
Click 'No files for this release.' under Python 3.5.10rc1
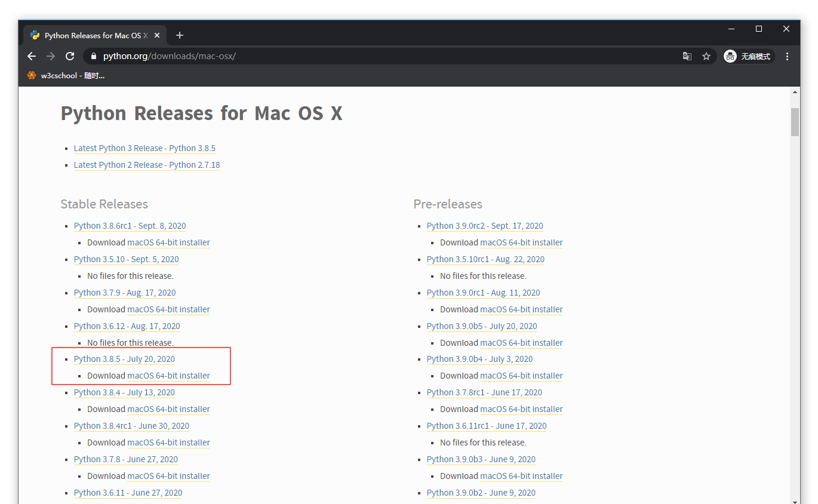tap(483, 276)
